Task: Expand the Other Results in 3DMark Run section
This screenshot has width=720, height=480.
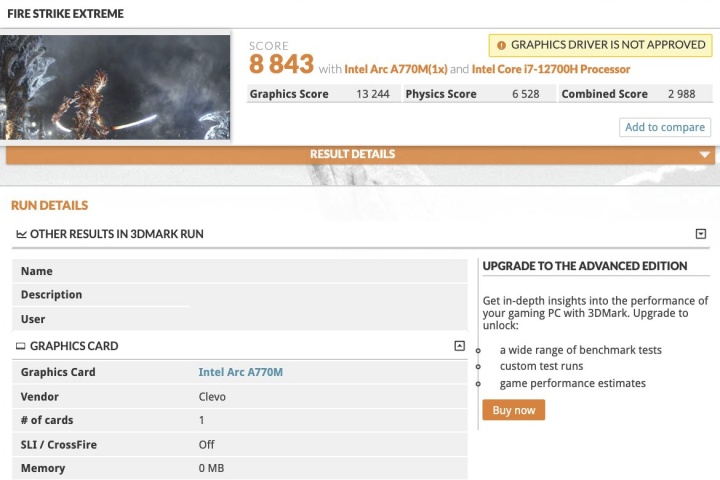Action: pos(700,234)
